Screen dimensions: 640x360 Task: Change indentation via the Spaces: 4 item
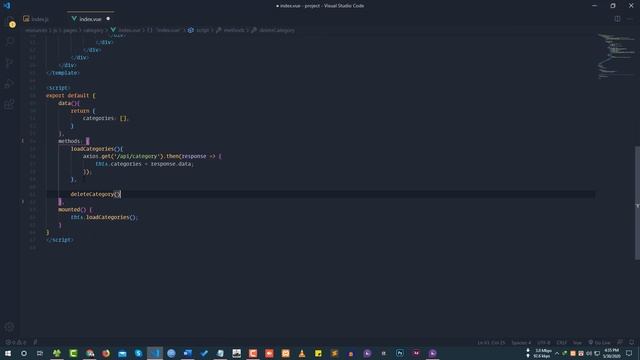tap(521, 342)
